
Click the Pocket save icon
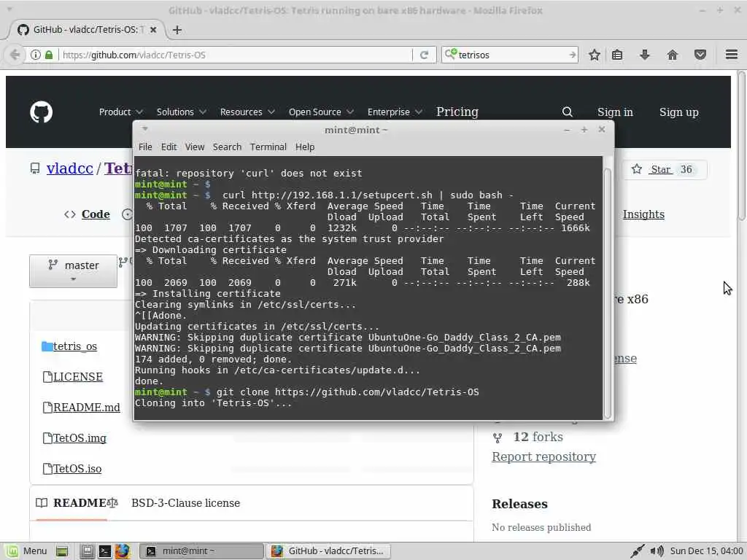pos(700,55)
